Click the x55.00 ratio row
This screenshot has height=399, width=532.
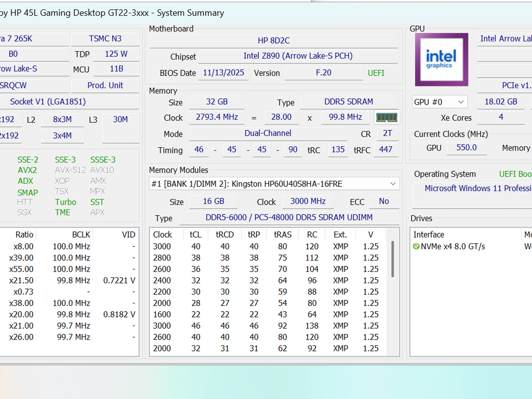(69, 269)
